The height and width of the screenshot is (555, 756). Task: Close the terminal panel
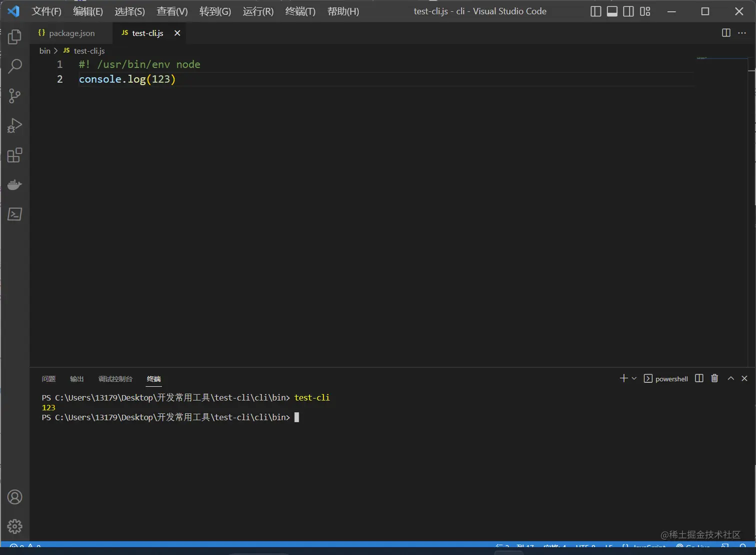[744, 378]
